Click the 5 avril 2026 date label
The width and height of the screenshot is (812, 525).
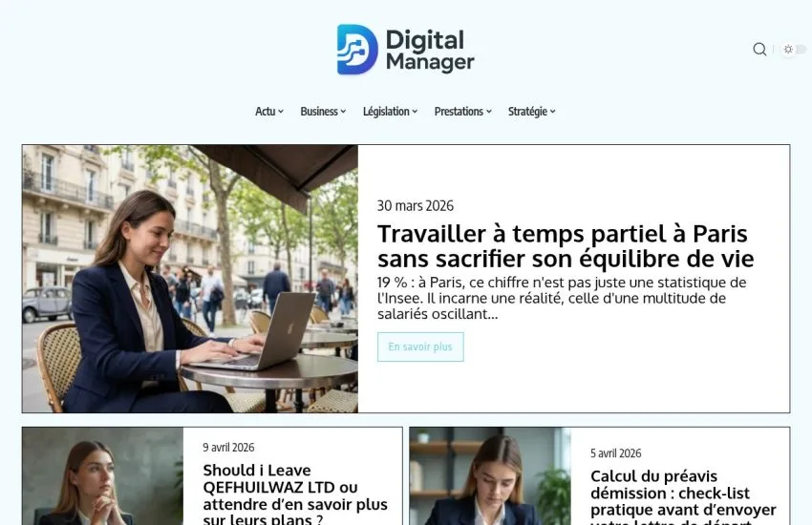click(x=616, y=453)
